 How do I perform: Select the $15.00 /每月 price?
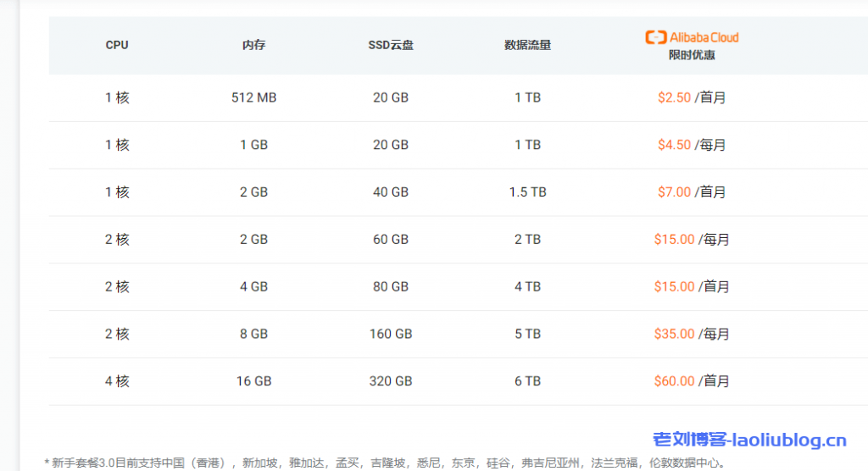coord(675,240)
